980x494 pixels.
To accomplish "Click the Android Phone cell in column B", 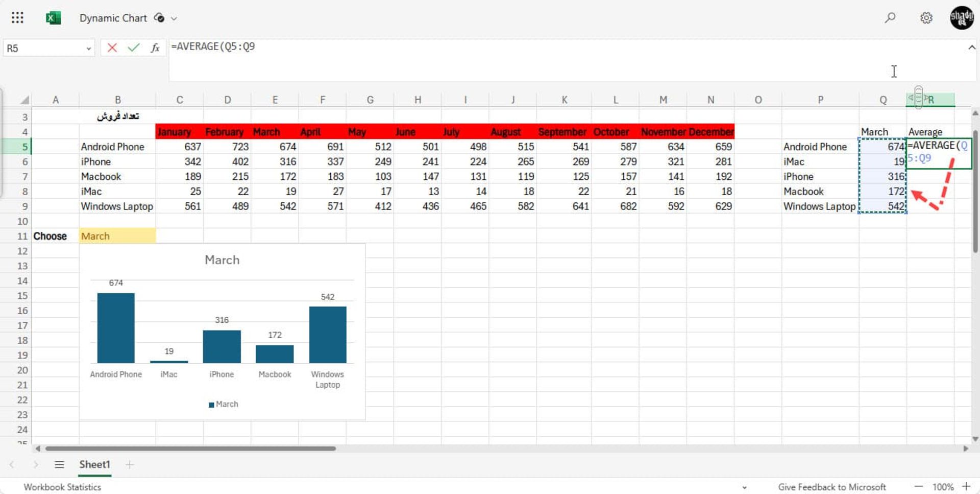I will click(x=117, y=147).
